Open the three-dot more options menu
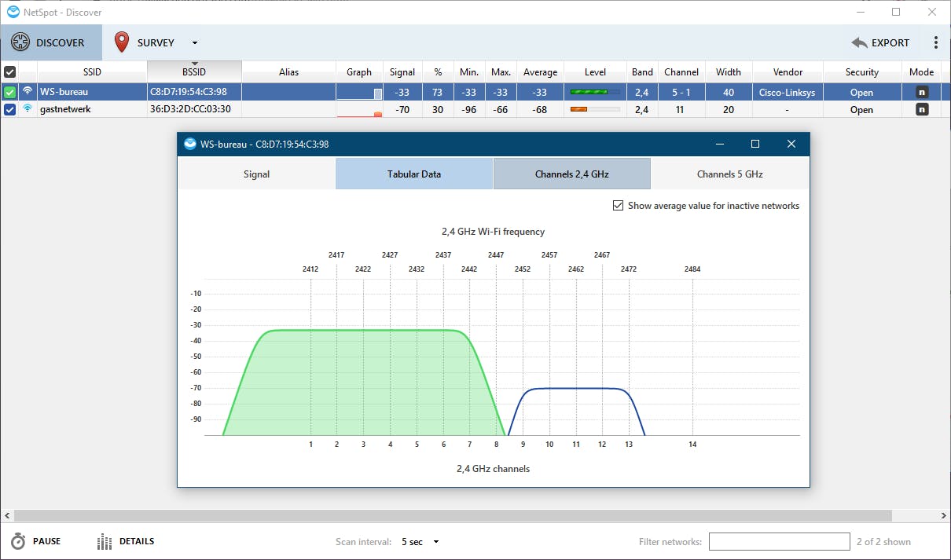This screenshot has width=951, height=560. tap(935, 43)
